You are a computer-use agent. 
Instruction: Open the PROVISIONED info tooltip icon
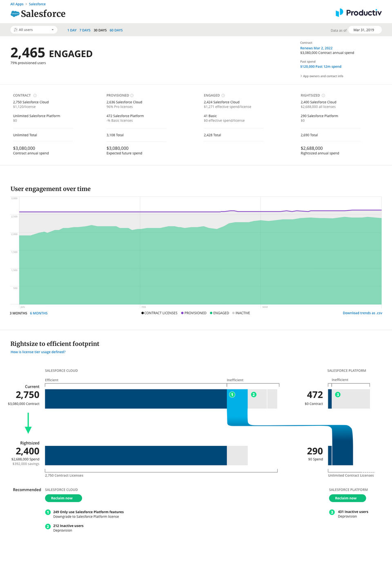(132, 96)
